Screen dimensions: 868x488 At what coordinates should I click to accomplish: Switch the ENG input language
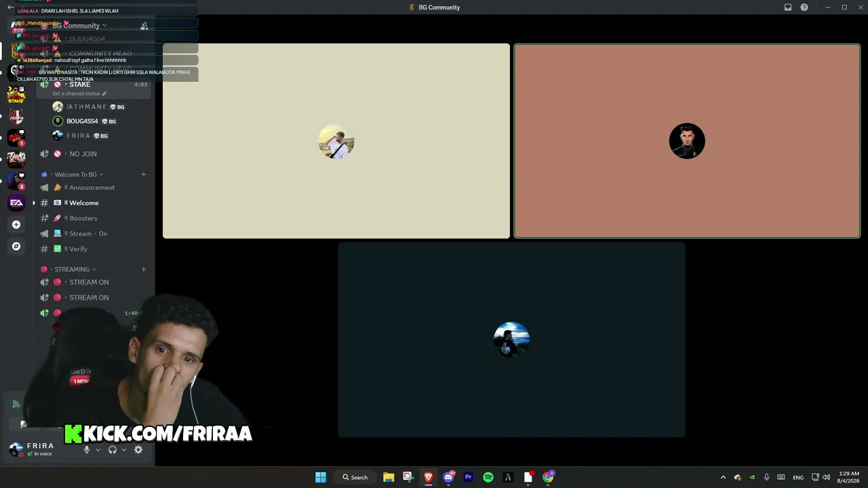coord(798,477)
